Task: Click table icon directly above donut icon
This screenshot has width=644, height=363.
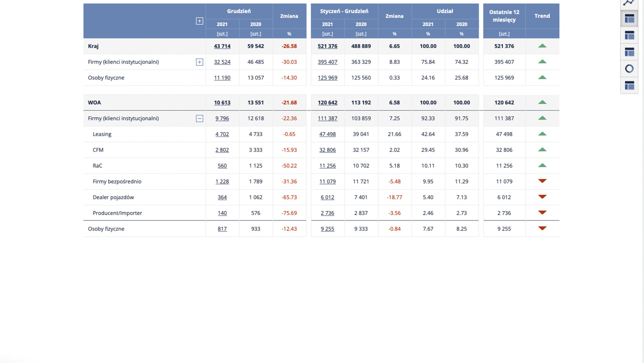Action: [629, 52]
